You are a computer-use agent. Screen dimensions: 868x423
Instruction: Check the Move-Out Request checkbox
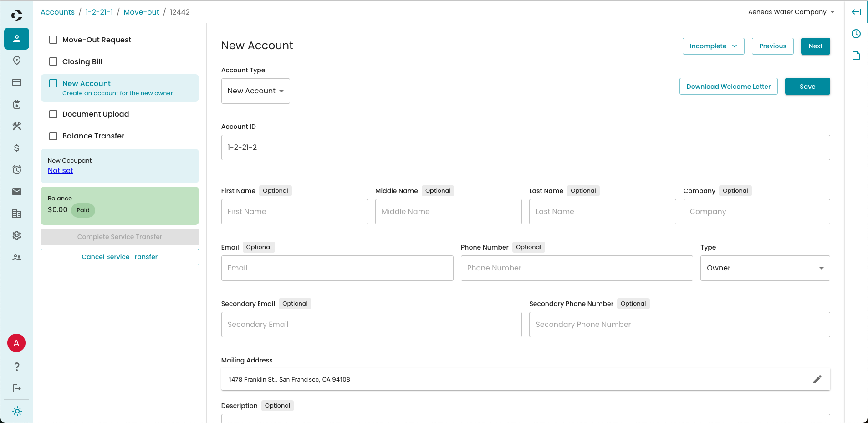pos(53,40)
